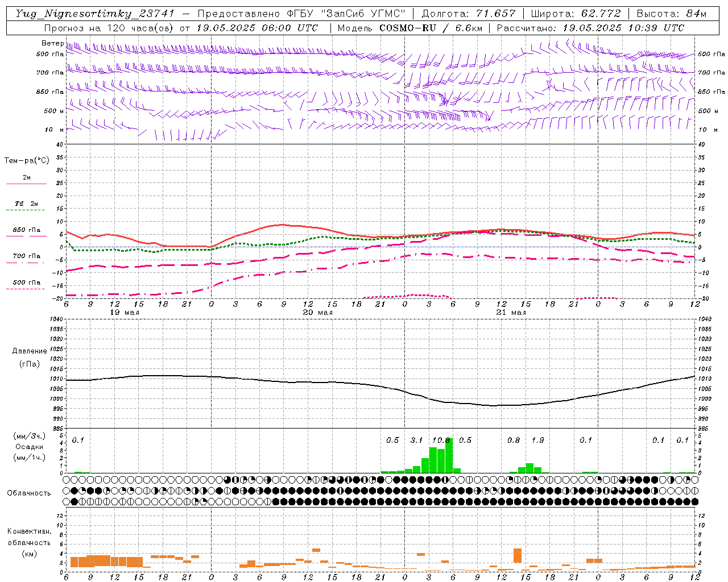The width and height of the screenshot is (728, 582).
Task: Click the Облачность row label
Action: pyautogui.click(x=29, y=493)
